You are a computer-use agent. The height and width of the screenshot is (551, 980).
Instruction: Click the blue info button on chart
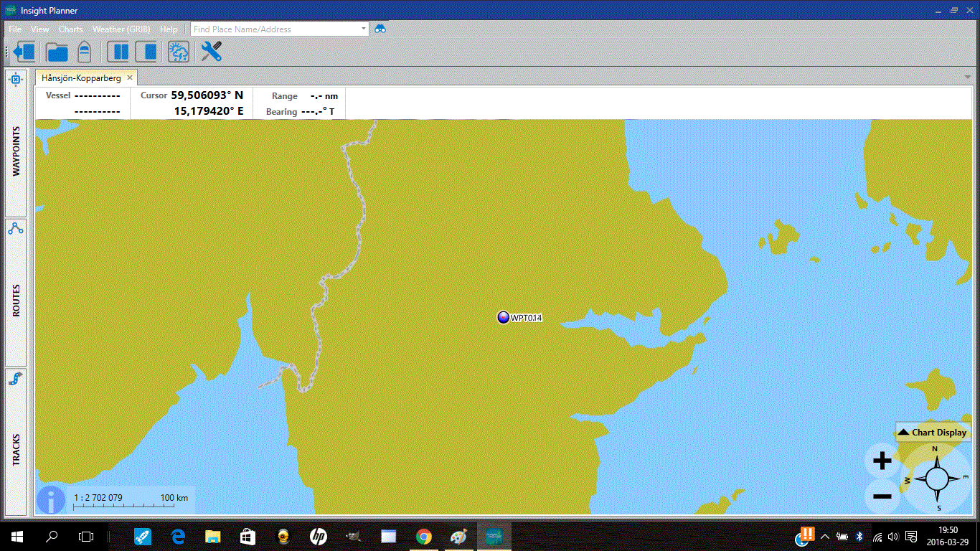click(x=50, y=499)
